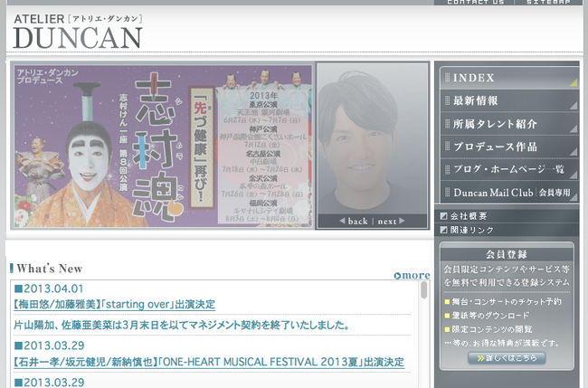Open the 会社概要 link
Viewport: 588px width, 388px height.
pos(469,216)
